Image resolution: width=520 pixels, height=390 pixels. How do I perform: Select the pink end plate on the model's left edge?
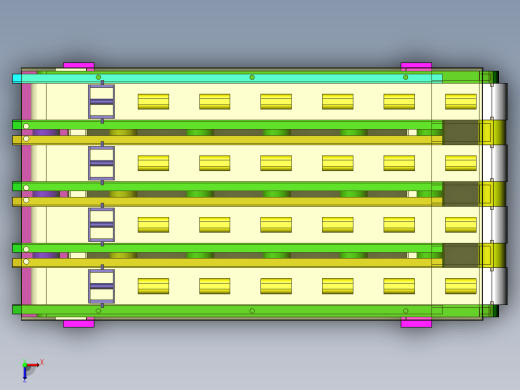27,193
